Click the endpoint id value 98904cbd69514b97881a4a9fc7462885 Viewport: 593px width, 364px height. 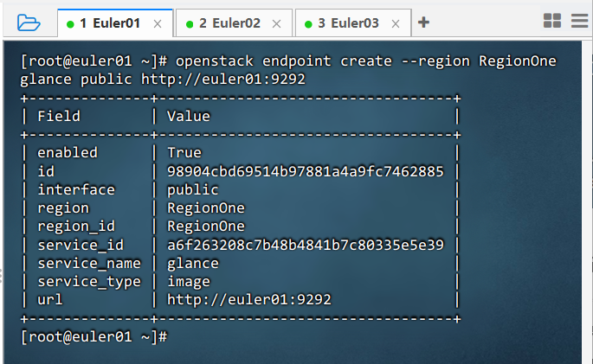click(x=306, y=171)
